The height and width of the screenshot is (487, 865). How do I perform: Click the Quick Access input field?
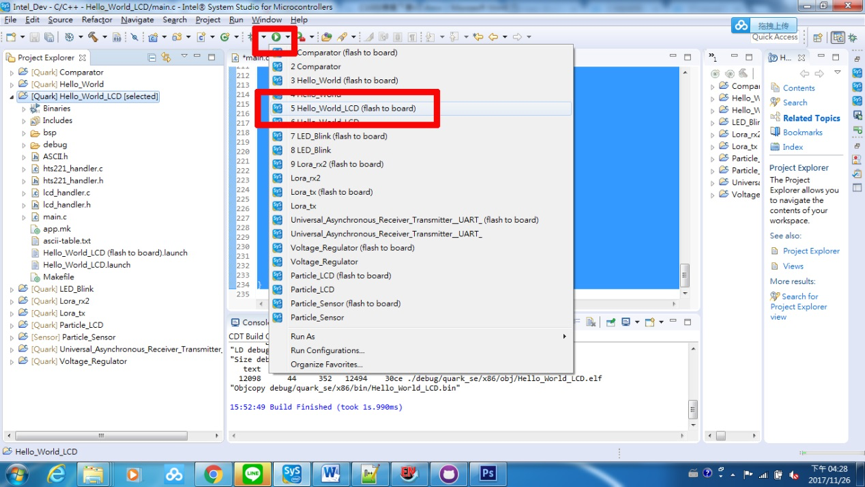pos(775,37)
